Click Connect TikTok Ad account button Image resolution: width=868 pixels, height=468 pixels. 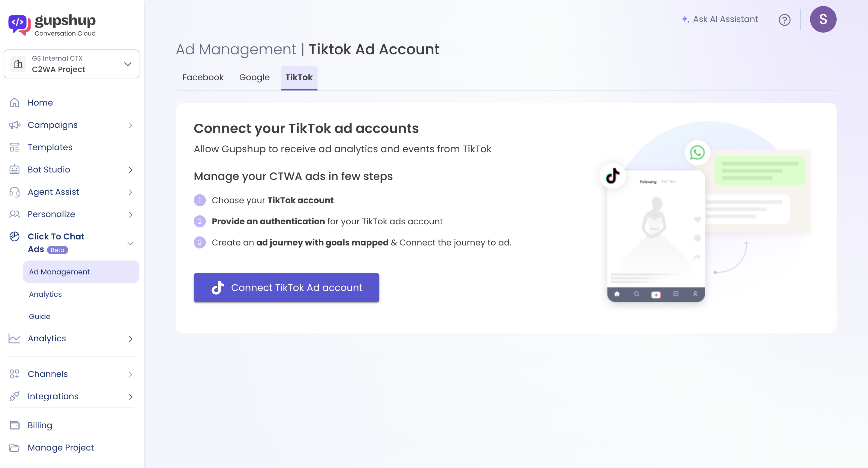tap(286, 287)
